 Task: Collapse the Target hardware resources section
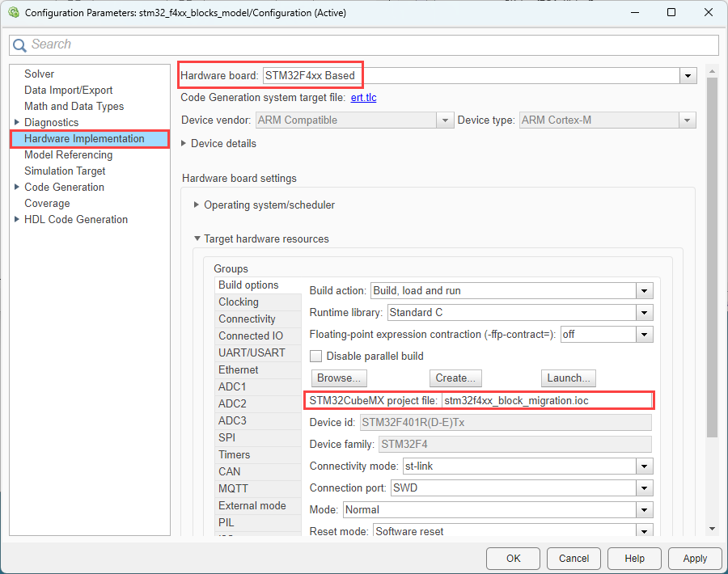pyautogui.click(x=197, y=238)
